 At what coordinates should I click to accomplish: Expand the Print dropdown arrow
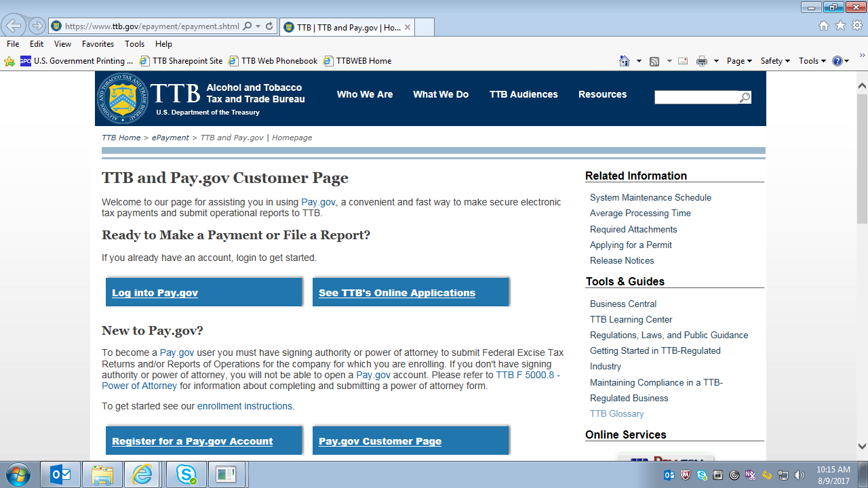pos(716,61)
